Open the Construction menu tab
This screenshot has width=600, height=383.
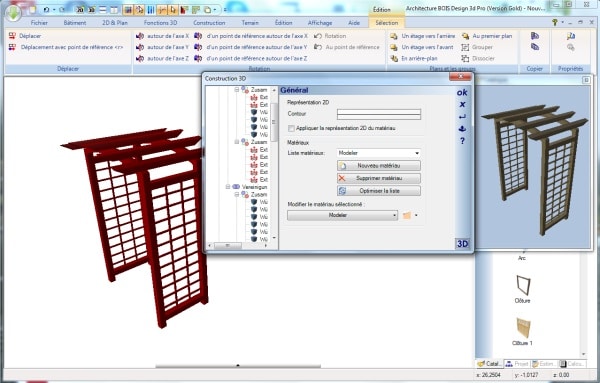[209, 23]
